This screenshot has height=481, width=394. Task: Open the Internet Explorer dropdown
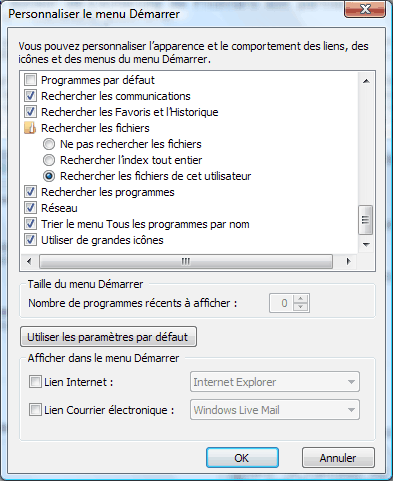point(275,382)
